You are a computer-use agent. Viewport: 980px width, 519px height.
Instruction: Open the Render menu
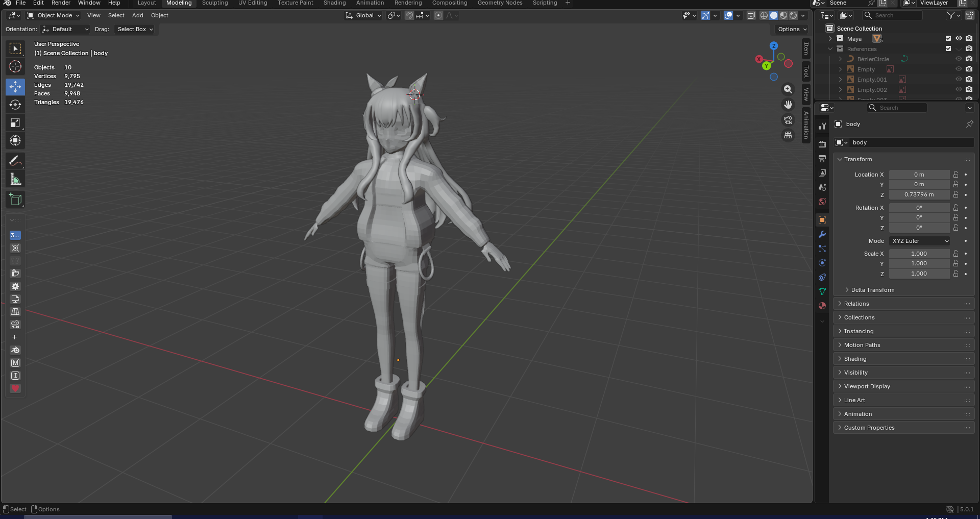point(61,3)
